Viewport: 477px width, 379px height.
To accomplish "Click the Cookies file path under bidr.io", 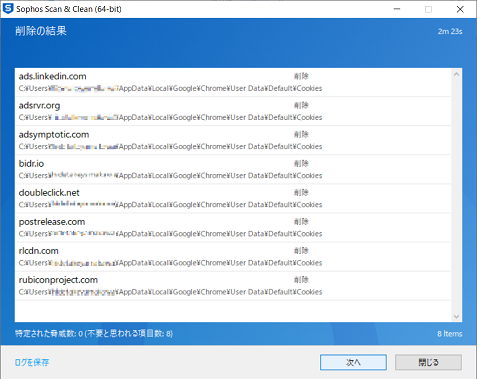I will 170,175.
